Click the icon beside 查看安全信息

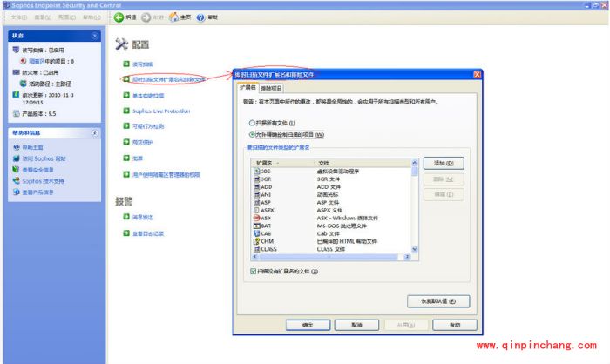[x=16, y=170]
